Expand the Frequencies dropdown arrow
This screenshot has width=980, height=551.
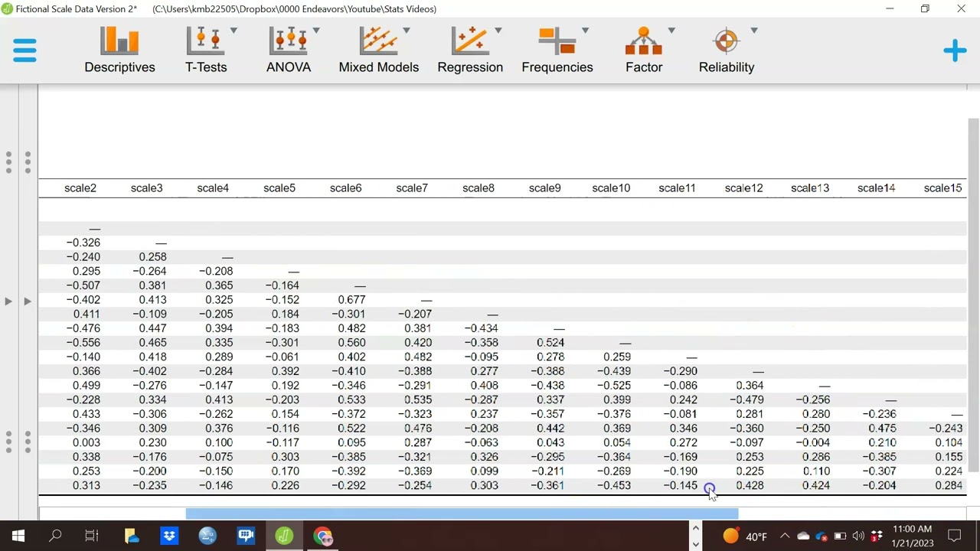point(585,31)
